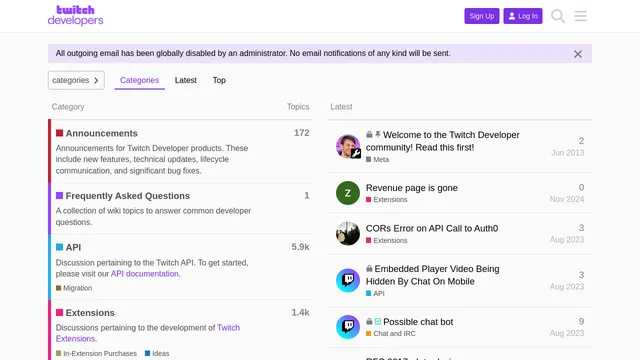Click Extensions tag under CORs Error topic

pyautogui.click(x=387, y=240)
